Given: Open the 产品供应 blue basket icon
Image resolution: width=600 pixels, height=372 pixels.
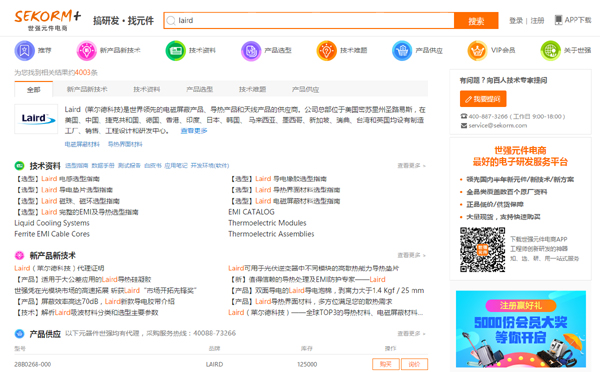Looking at the screenshot, I should (x=402, y=51).
